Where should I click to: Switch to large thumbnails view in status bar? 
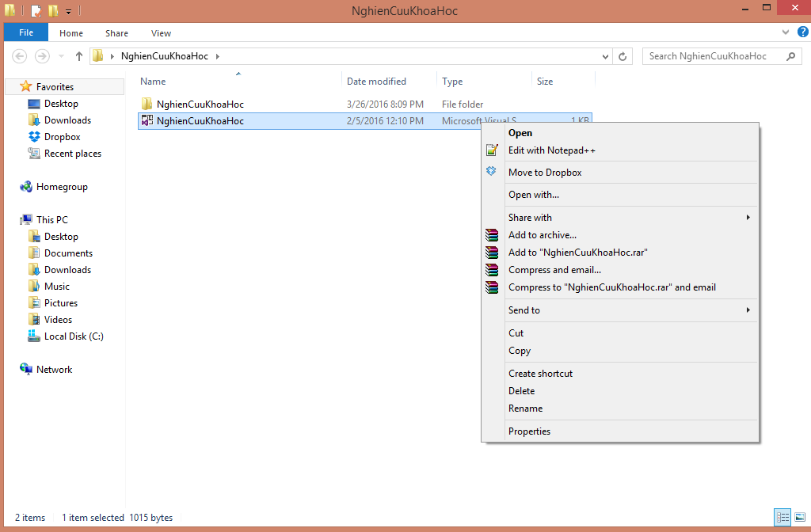801,517
